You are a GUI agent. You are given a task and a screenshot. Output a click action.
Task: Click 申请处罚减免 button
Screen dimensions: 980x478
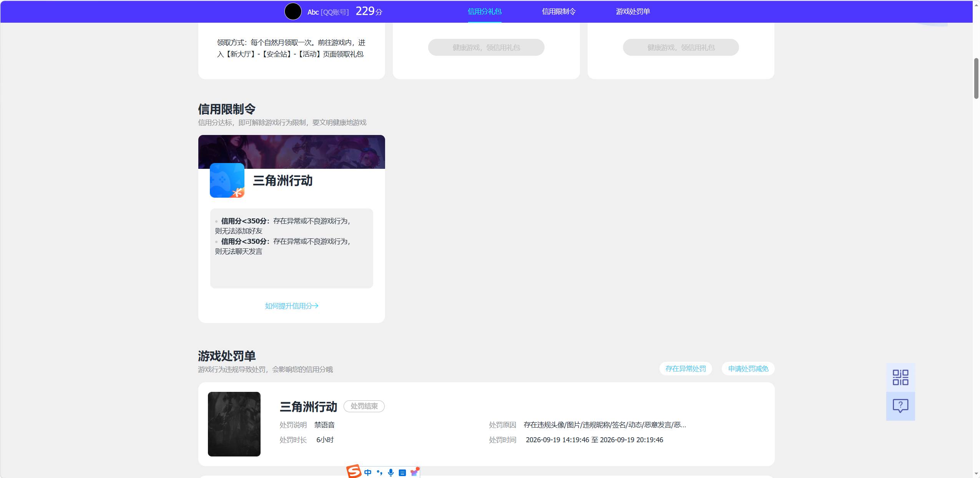tap(748, 369)
